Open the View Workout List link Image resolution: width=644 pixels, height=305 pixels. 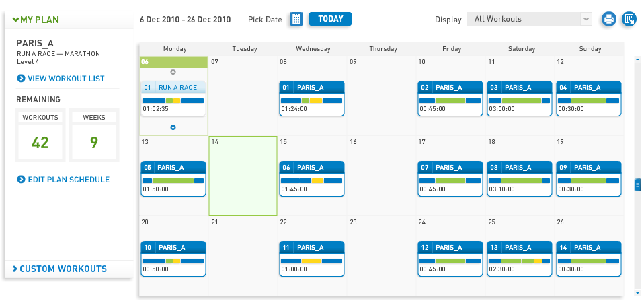tap(66, 79)
